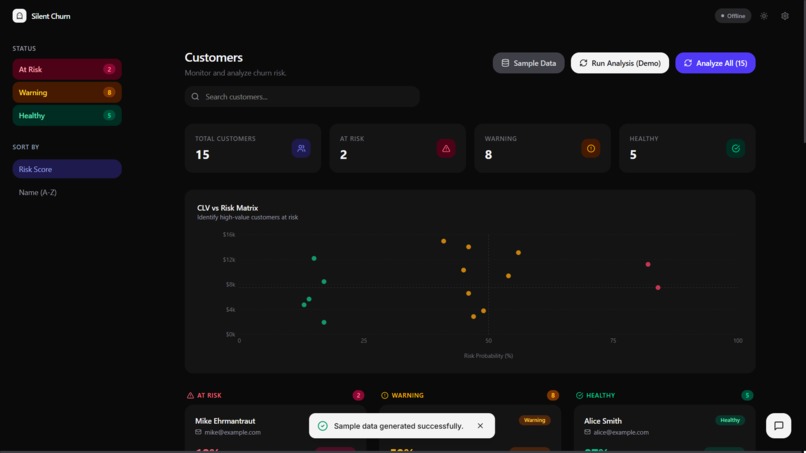Toggle the light/dark theme sun icon
The height and width of the screenshot is (453, 806).
click(764, 16)
